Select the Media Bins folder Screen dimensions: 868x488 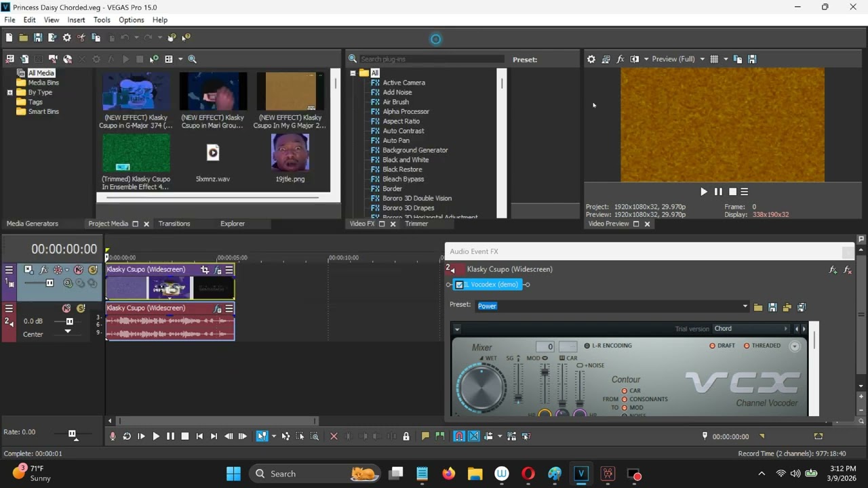coord(43,83)
